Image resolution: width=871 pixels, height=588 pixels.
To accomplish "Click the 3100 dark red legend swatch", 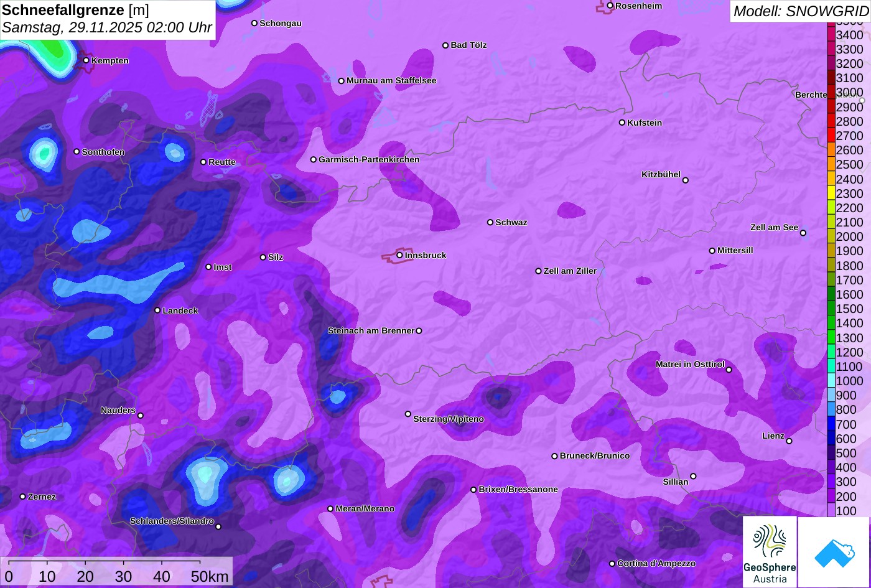I will [831, 78].
